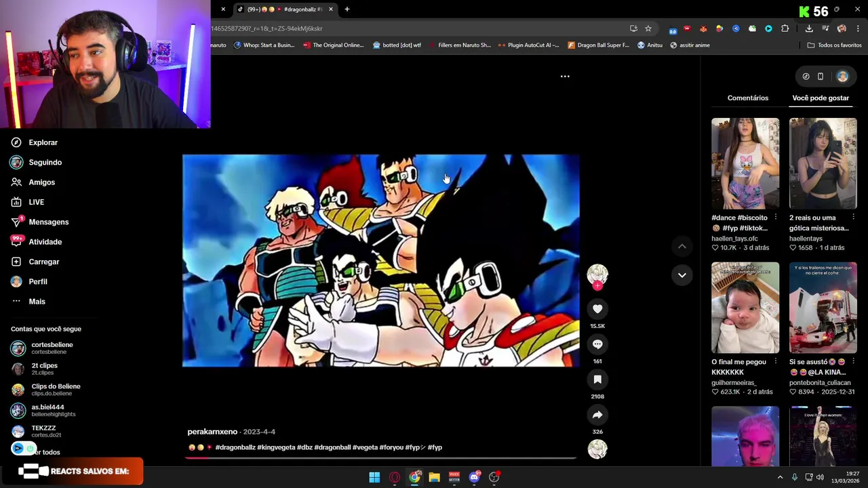The height and width of the screenshot is (488, 868).
Task: Share the video using arrow icon
Action: point(597,415)
